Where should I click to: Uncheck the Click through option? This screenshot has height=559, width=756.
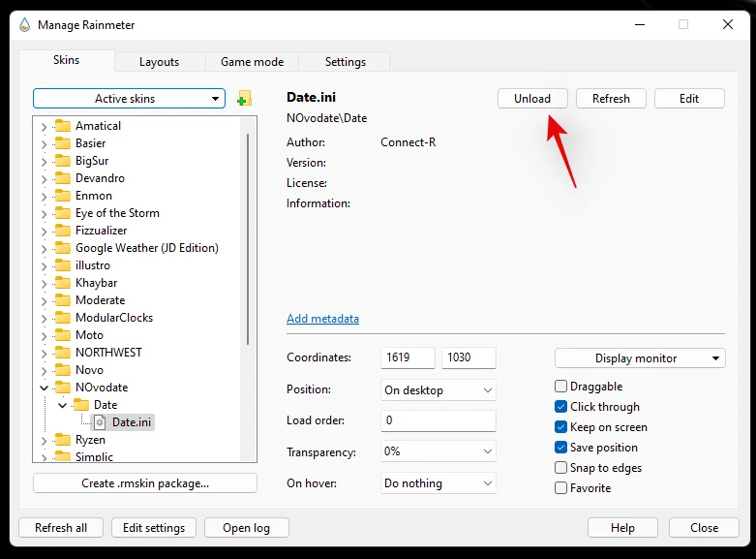point(560,407)
